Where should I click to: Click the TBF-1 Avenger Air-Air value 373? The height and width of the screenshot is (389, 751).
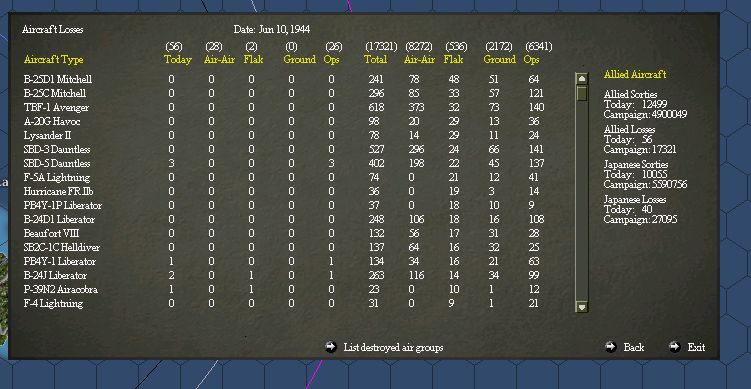416,107
